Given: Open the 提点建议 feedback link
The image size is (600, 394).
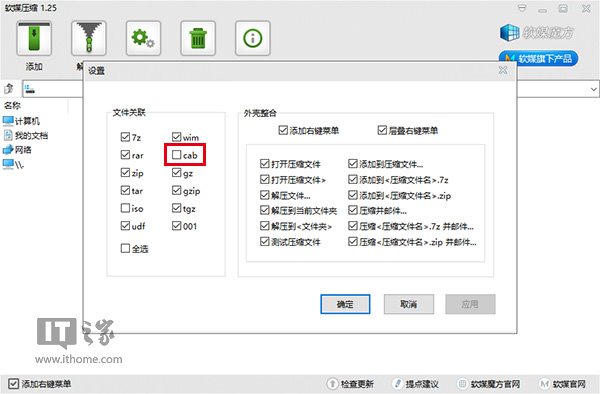Looking at the screenshot, I should click(x=416, y=383).
